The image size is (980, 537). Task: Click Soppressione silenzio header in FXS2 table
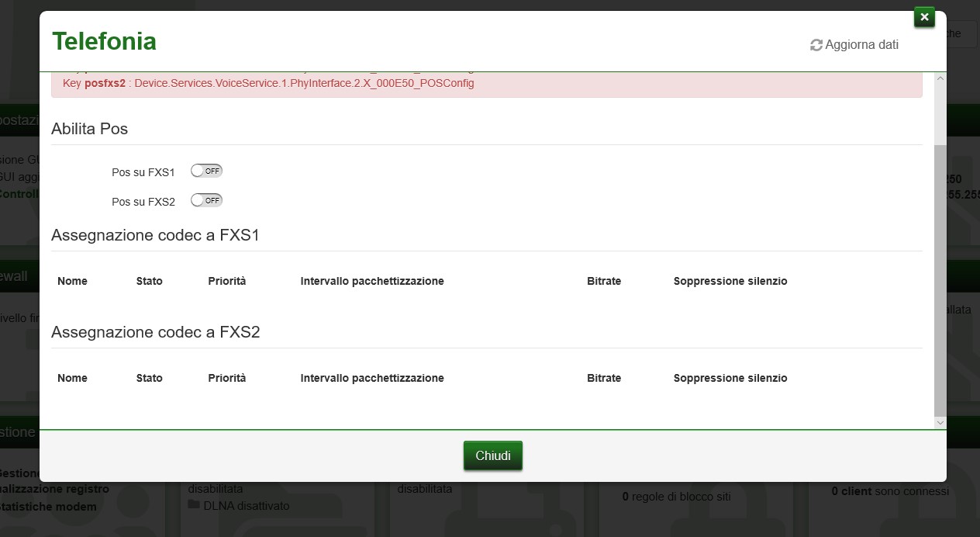tap(730, 378)
